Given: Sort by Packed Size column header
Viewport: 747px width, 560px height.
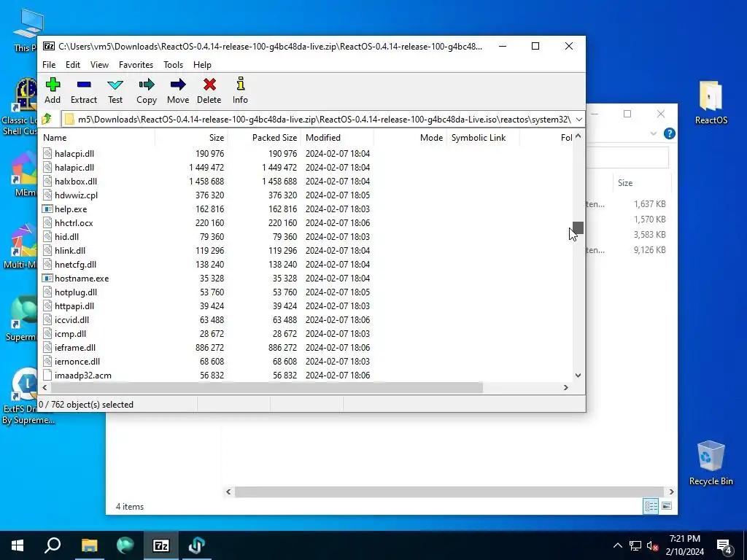Looking at the screenshot, I should click(264, 138).
